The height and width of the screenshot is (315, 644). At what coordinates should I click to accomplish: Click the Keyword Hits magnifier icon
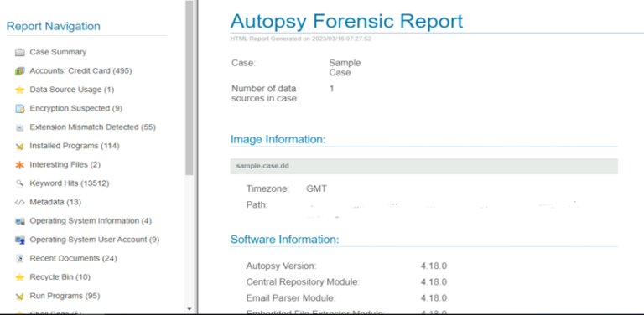pyautogui.click(x=20, y=183)
